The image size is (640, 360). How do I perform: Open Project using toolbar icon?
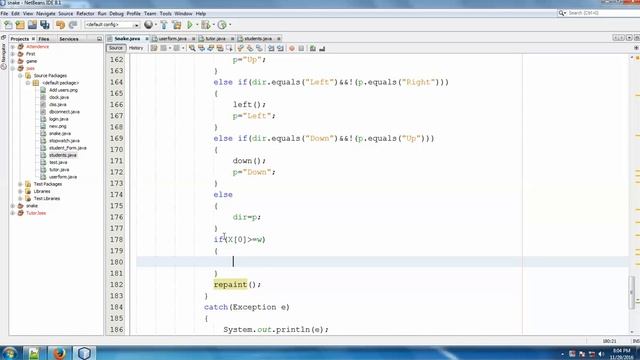[32, 25]
